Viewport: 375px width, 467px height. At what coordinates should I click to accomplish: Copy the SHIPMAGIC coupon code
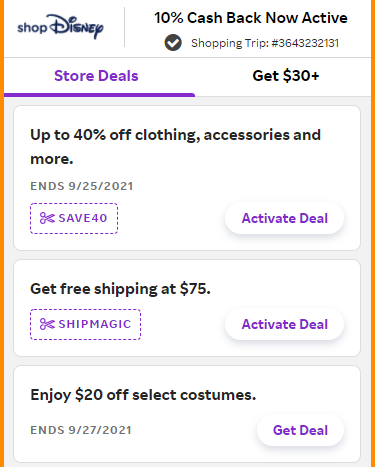click(x=85, y=324)
